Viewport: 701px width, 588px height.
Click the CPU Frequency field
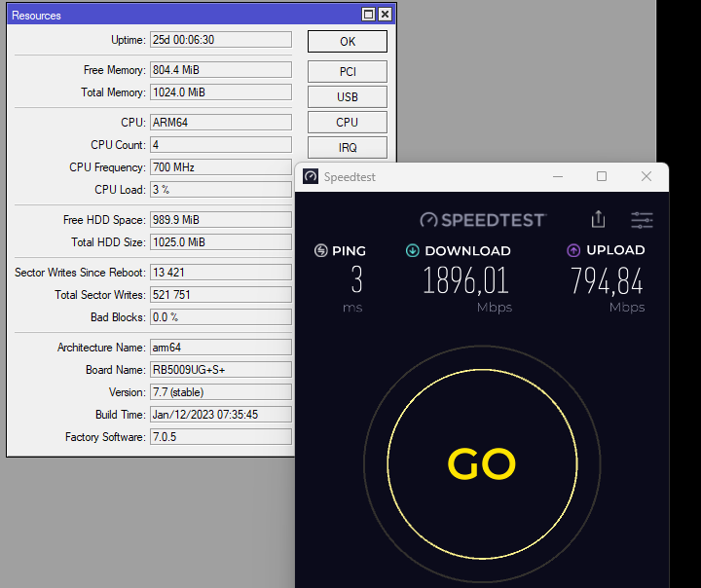[221, 166]
